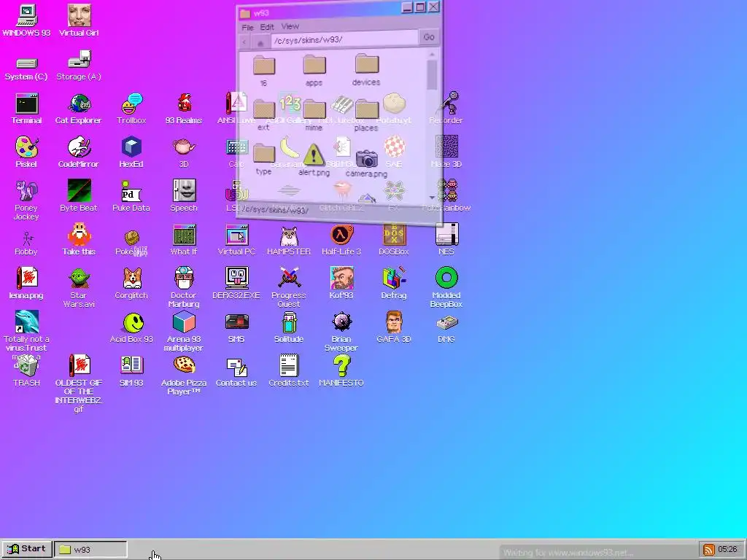Select camera.png in w93 window
The height and width of the screenshot is (560, 747).
(x=366, y=163)
